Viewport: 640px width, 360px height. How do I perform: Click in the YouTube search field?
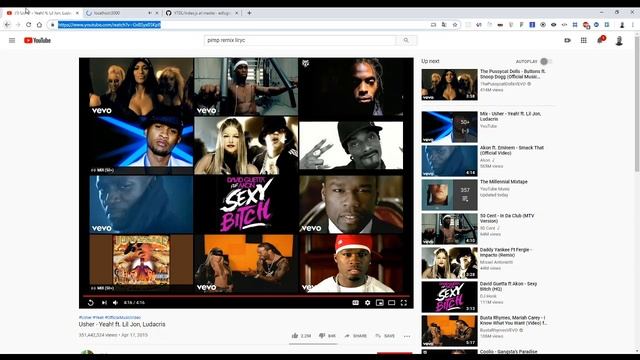tap(300, 40)
